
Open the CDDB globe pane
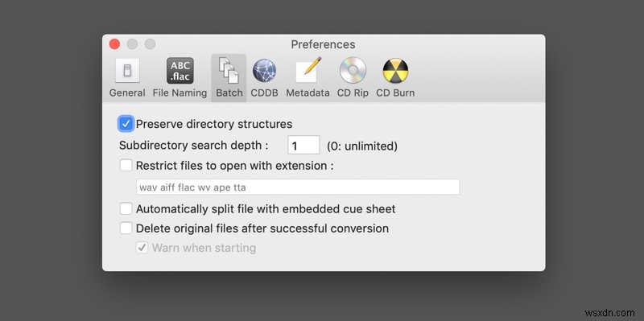(x=265, y=78)
